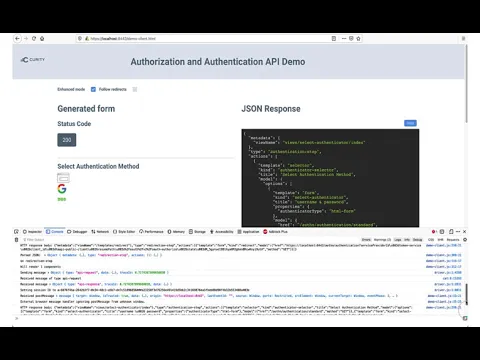The height and width of the screenshot is (360, 480).
Task: Close the developer tools panel
Action: 464,232
